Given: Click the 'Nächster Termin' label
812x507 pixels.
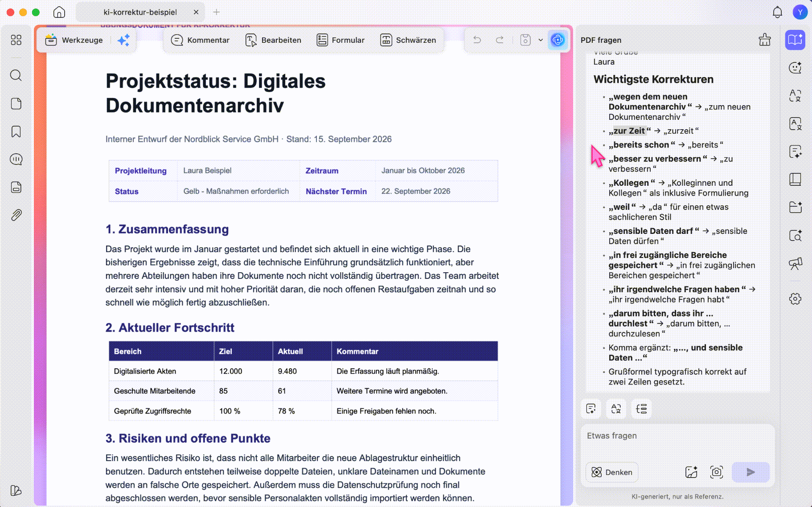Looking at the screenshot, I should pyautogui.click(x=336, y=191).
